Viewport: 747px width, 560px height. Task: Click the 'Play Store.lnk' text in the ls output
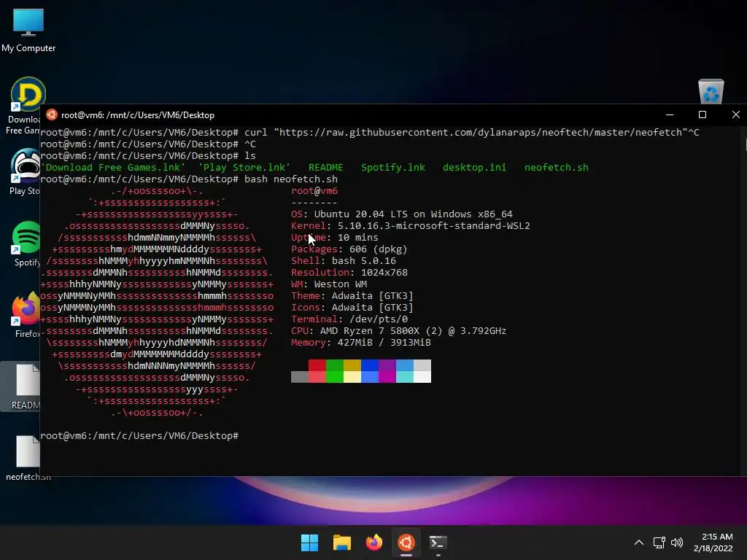tap(244, 168)
